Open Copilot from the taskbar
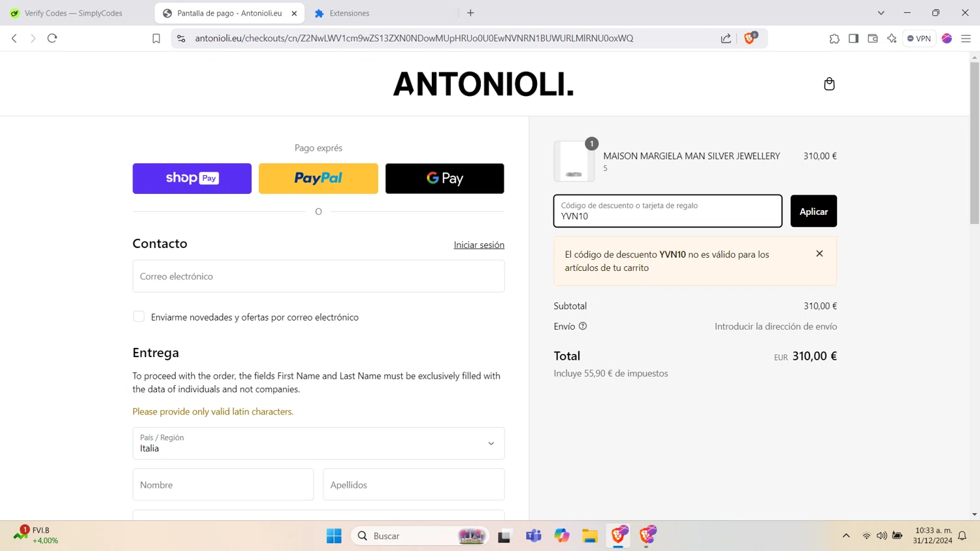 562,536
